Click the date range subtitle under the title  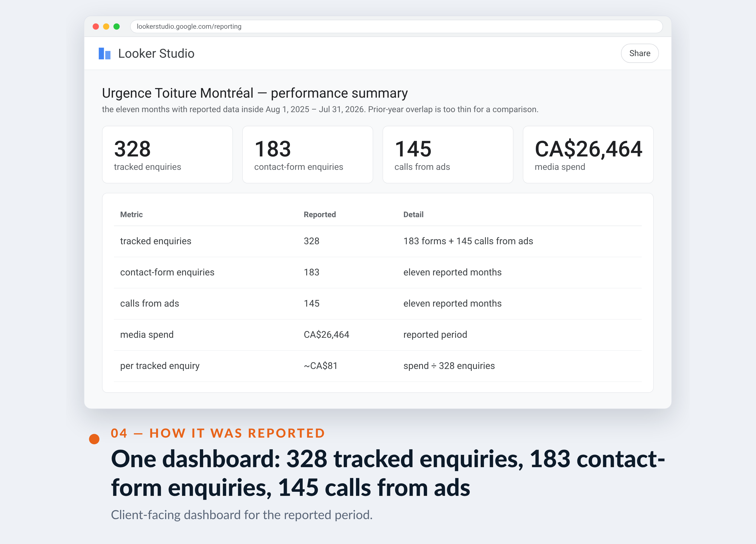[x=320, y=109]
